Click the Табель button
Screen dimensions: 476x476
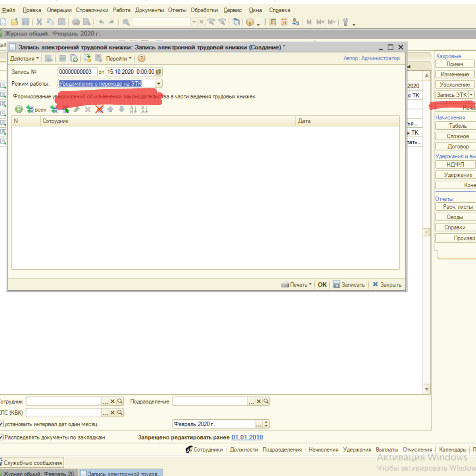pyautogui.click(x=456, y=126)
